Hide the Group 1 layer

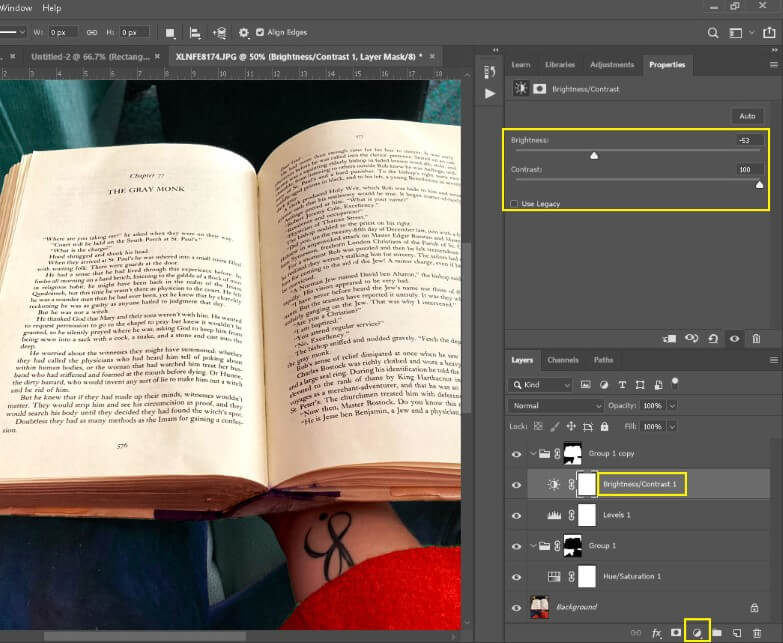coord(516,546)
